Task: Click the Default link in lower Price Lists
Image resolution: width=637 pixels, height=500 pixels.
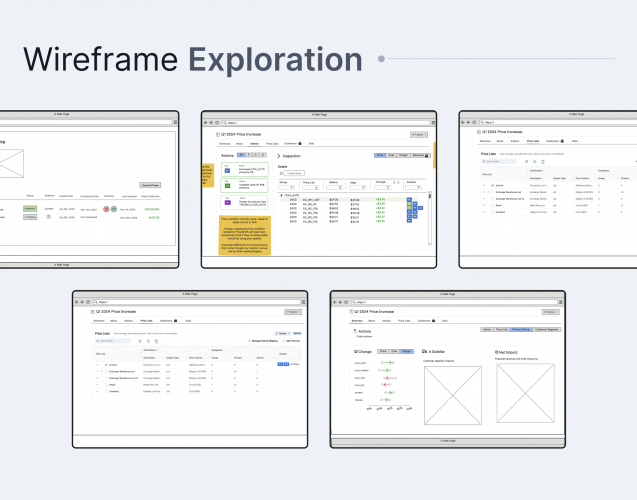Action: pyautogui.click(x=297, y=333)
